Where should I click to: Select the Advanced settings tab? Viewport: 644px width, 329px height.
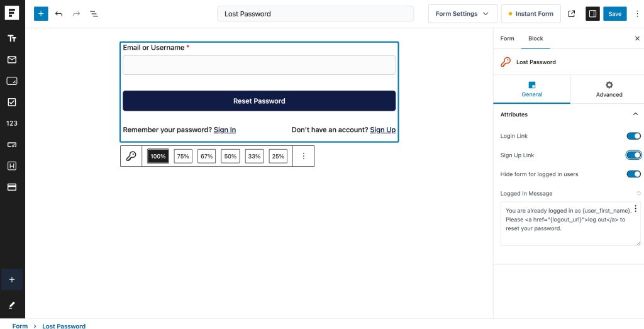(609, 89)
